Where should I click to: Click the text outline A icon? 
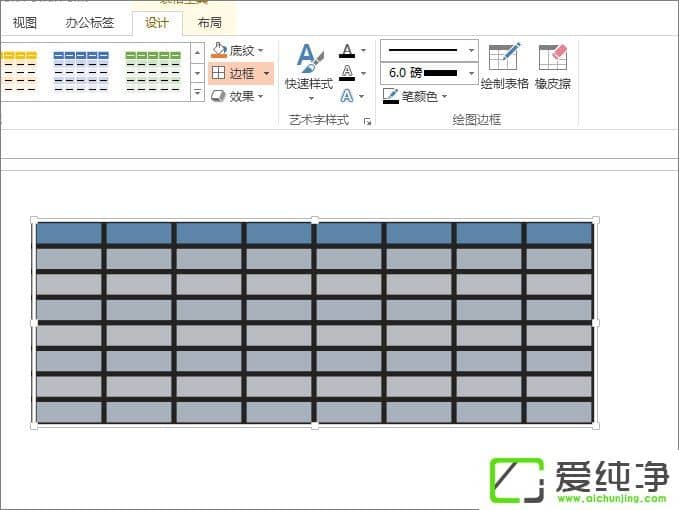pos(347,72)
